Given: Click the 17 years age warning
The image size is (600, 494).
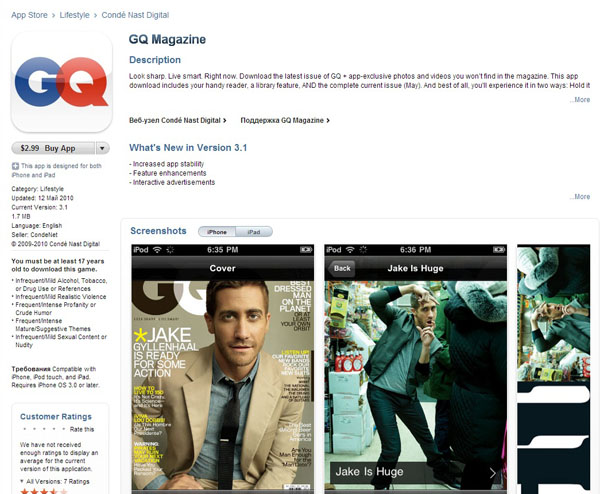Looking at the screenshot, I should click(58, 265).
